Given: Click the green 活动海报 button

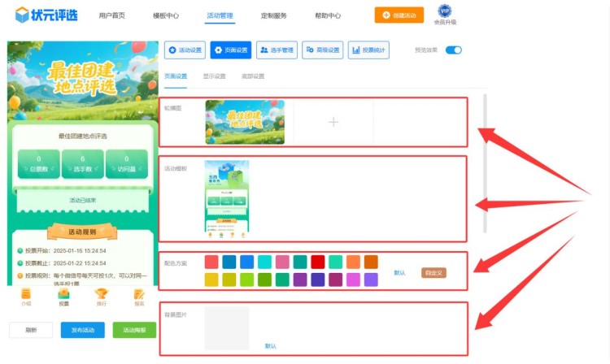Looking at the screenshot, I should 134,330.
